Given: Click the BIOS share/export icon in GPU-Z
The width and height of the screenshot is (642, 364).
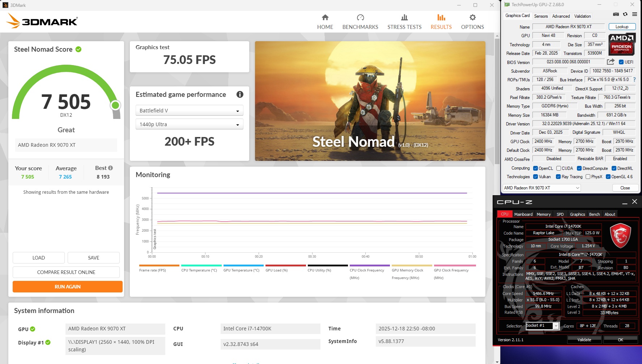Looking at the screenshot, I should coord(611,62).
